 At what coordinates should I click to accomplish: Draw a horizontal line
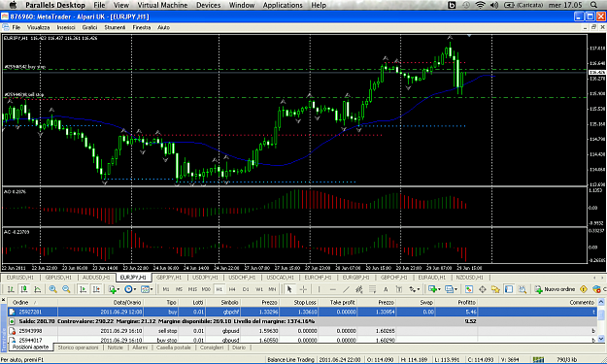(332, 289)
